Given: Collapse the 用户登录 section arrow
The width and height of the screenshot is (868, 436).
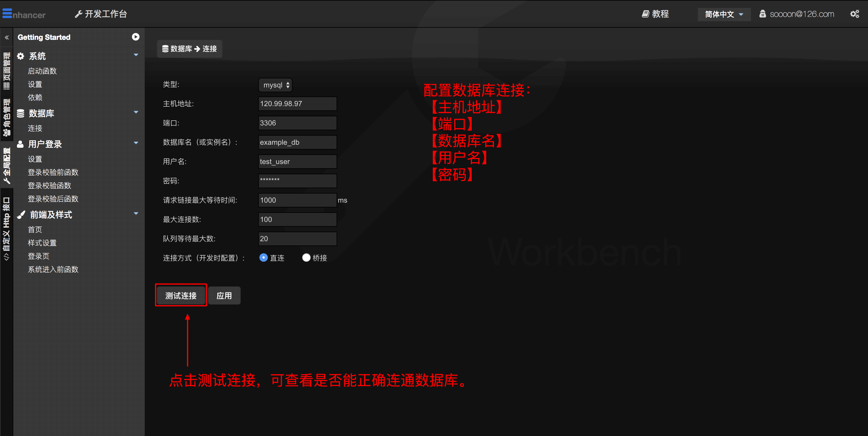Looking at the screenshot, I should 136,143.
